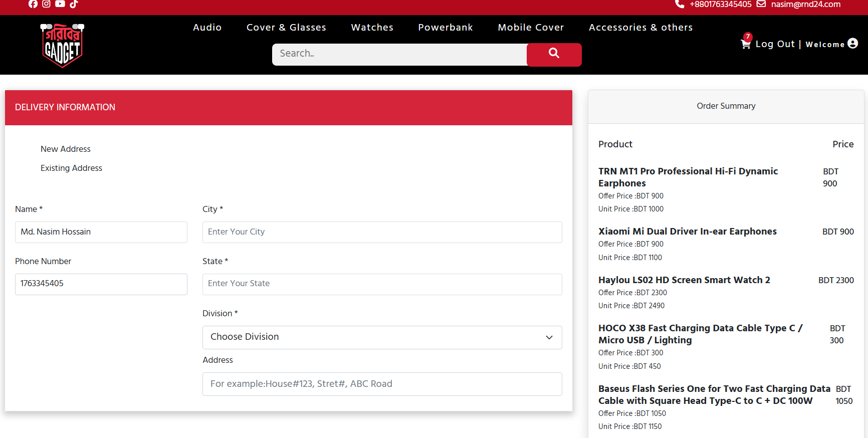Click the Address example input field
The width and height of the screenshot is (868, 438).
(382, 384)
